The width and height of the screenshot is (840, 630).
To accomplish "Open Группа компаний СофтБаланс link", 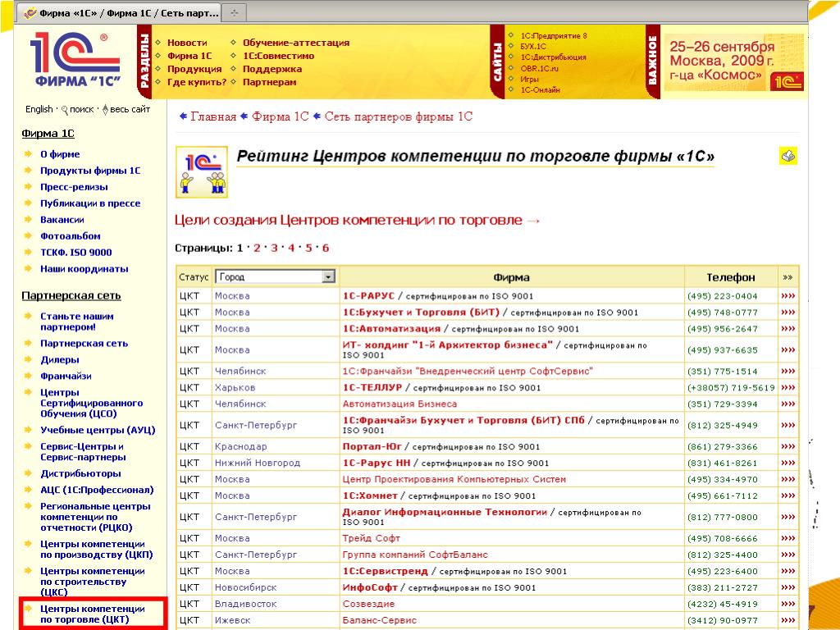I will pos(415,555).
